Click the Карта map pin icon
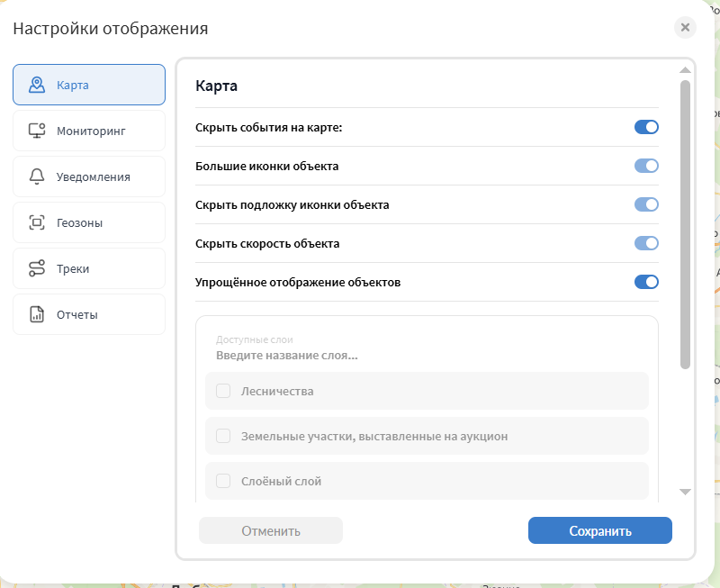Screen dimensions: 720x588 click(37, 85)
